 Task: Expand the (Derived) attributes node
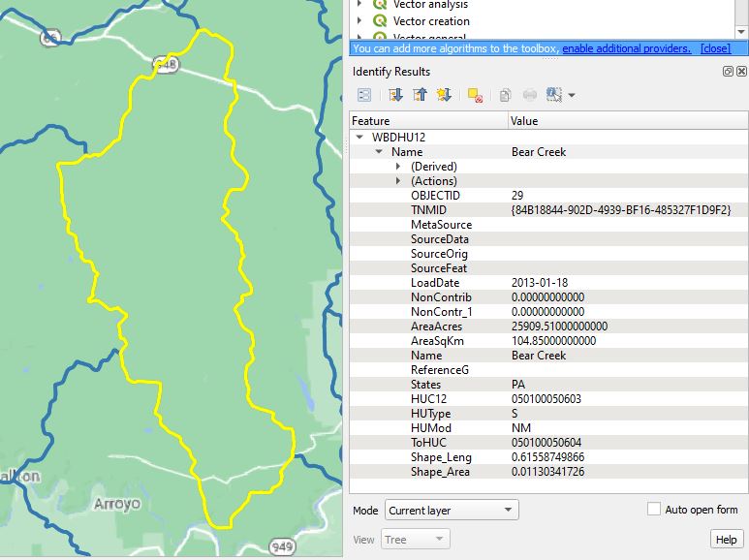(398, 167)
